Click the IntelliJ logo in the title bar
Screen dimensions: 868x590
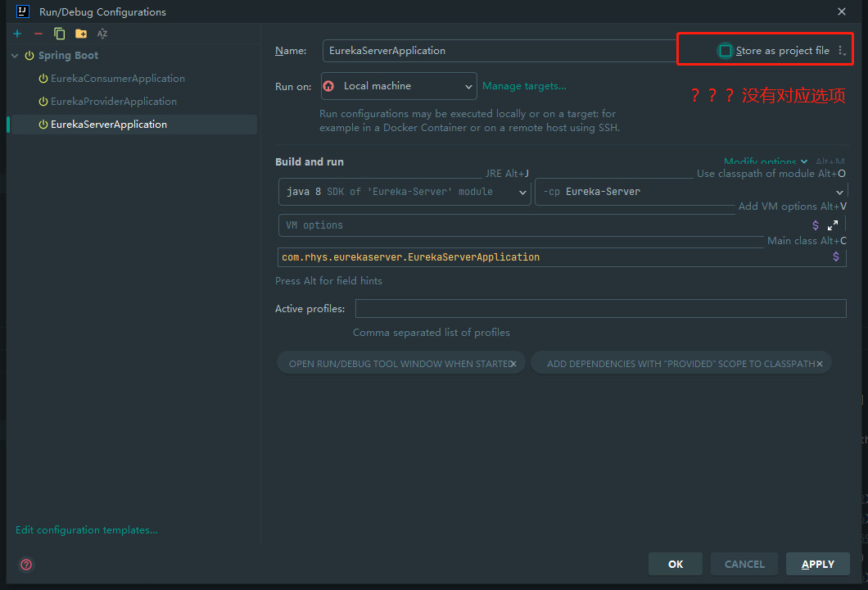click(23, 11)
